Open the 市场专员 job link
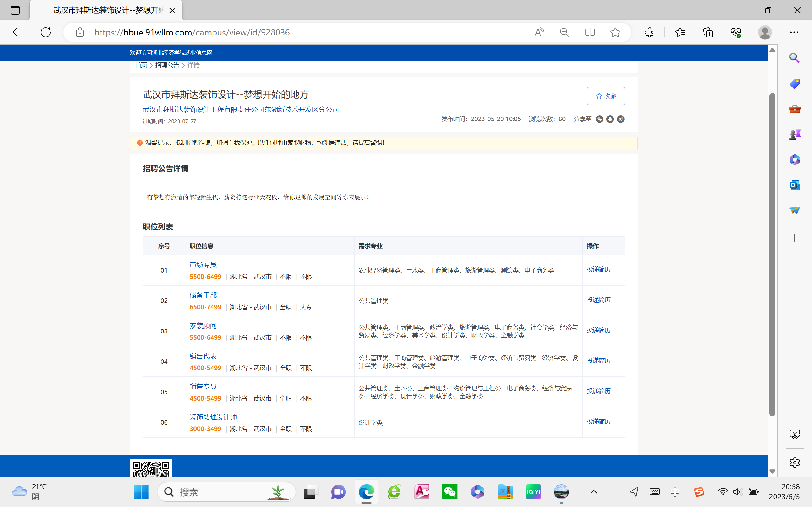This screenshot has width=812, height=507. click(203, 265)
